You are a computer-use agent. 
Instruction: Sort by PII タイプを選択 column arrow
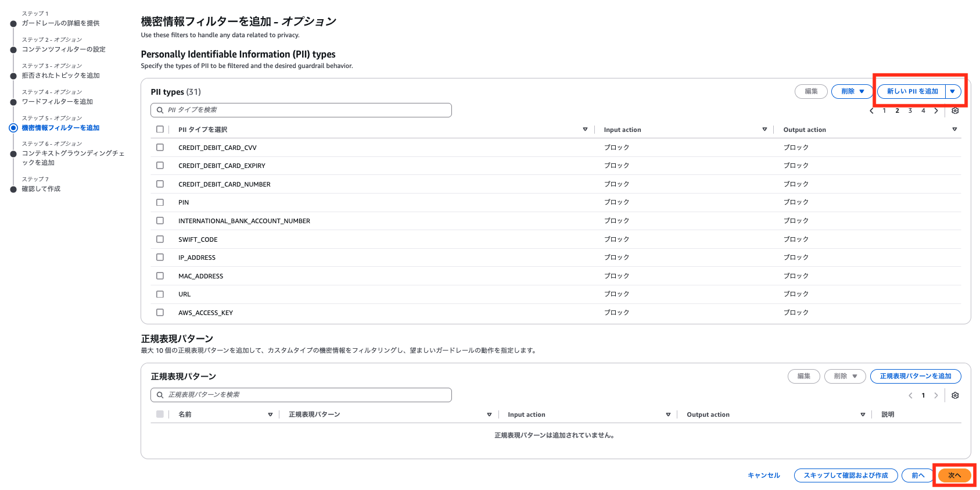pos(585,130)
